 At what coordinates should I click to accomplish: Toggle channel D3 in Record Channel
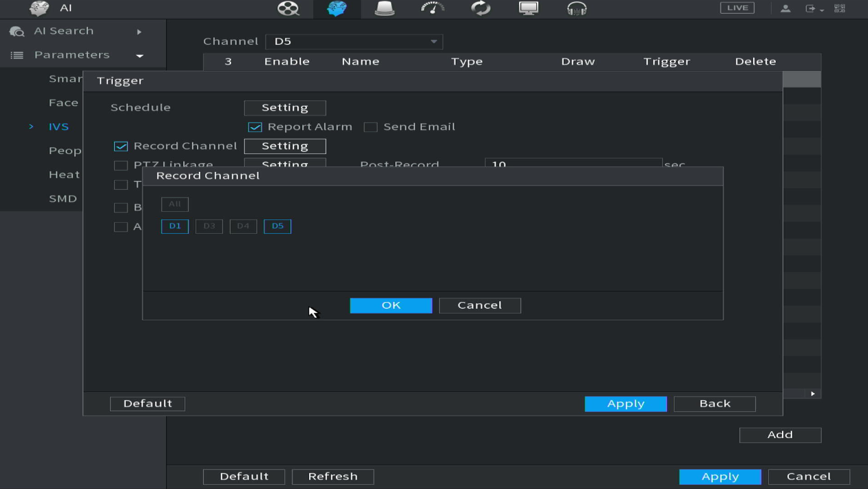(209, 226)
